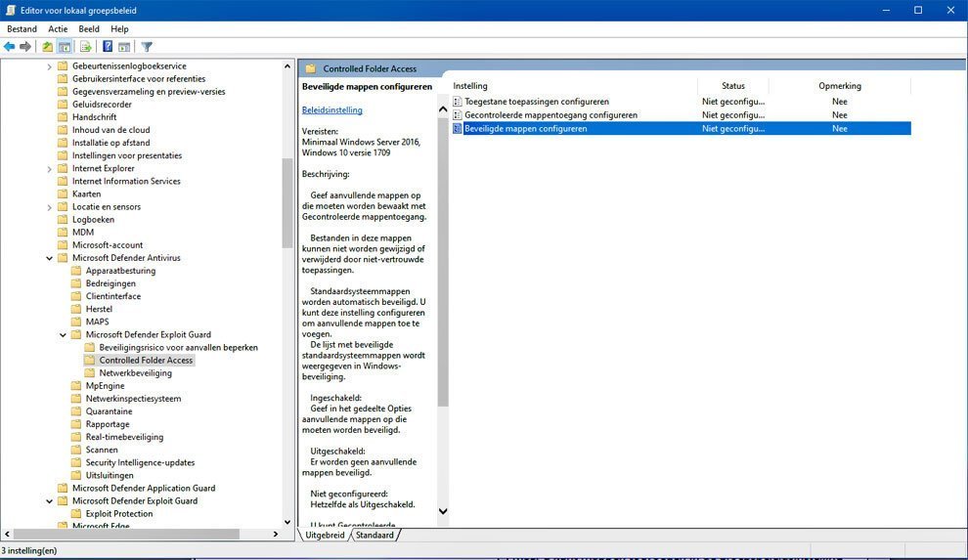The width and height of the screenshot is (968, 560).
Task: Select the Scannen tree folder
Action: pyautogui.click(x=102, y=450)
